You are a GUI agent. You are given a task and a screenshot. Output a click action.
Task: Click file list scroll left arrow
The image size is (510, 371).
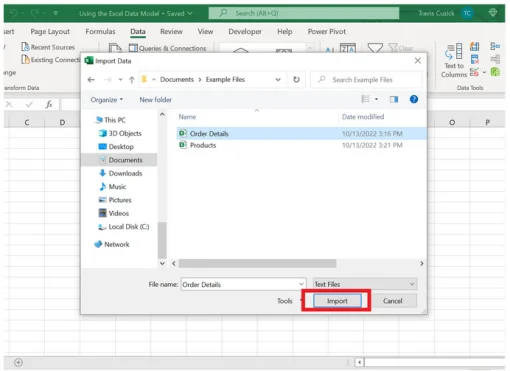[x=174, y=263]
